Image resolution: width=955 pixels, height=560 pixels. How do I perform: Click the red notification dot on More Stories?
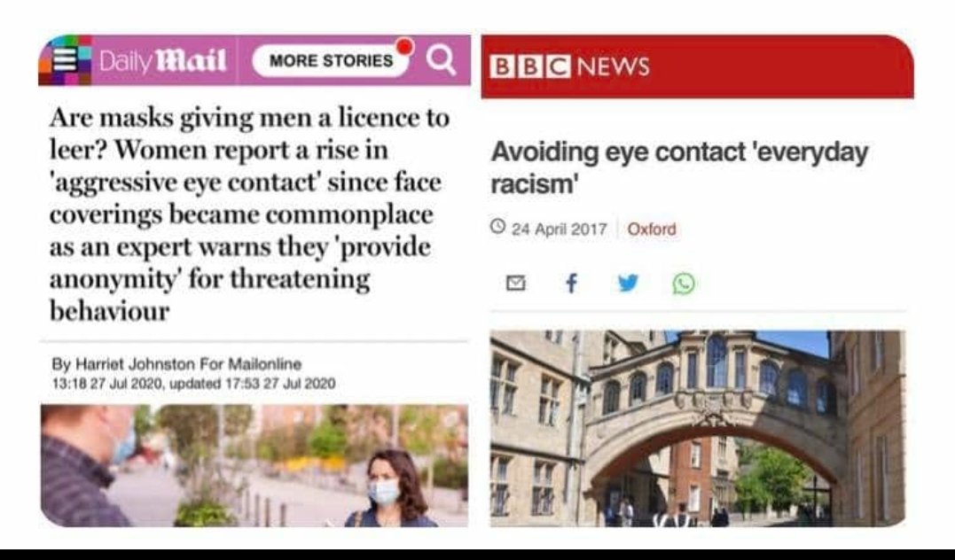tap(404, 46)
